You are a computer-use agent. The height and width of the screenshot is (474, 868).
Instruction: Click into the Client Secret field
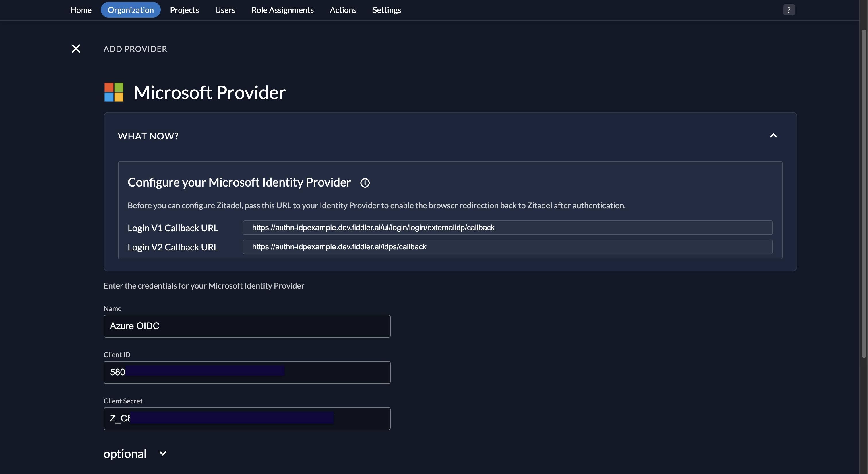[247, 418]
